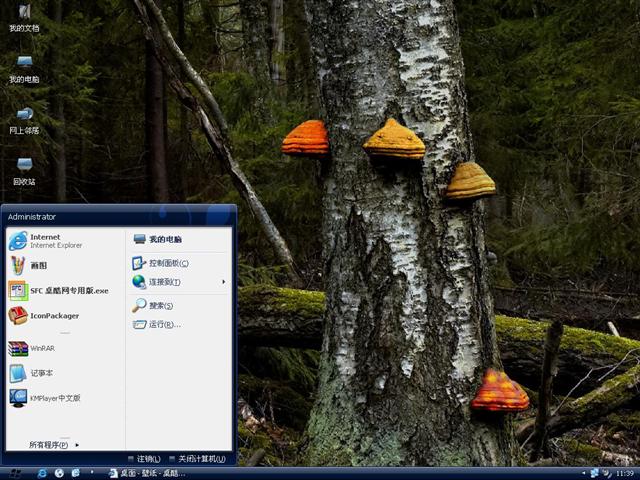Viewport: 640px width, 480px height.
Task: Click the 连接到 globe icon
Action: click(139, 282)
